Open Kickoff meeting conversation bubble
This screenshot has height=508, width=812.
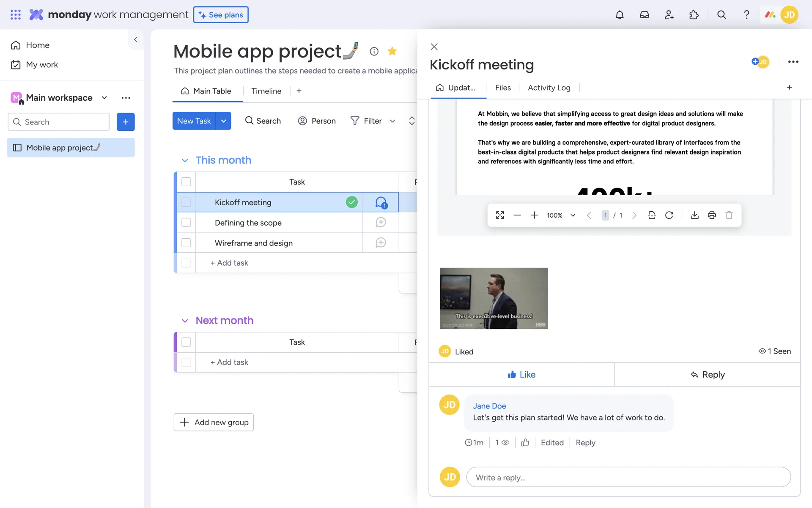381,202
